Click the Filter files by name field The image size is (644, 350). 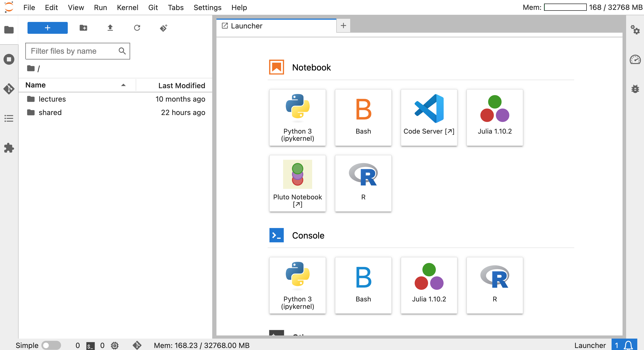pyautogui.click(x=72, y=51)
